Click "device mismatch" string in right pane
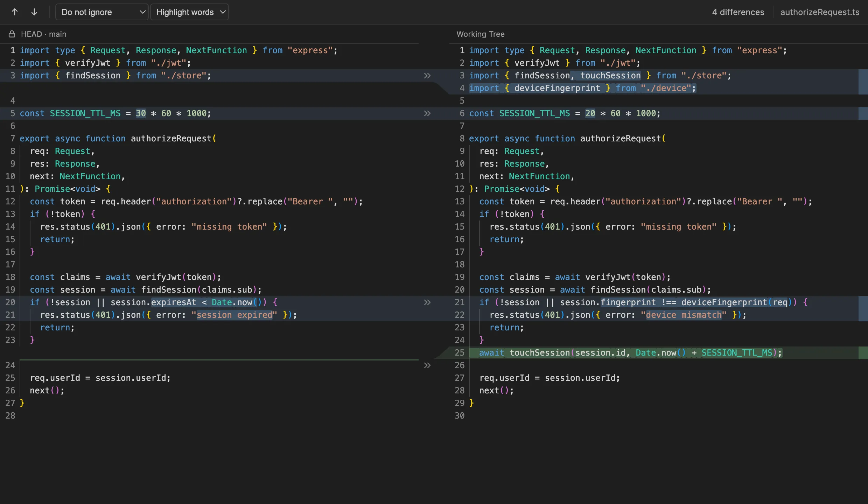Viewport: 868px width, 504px height. [684, 315]
